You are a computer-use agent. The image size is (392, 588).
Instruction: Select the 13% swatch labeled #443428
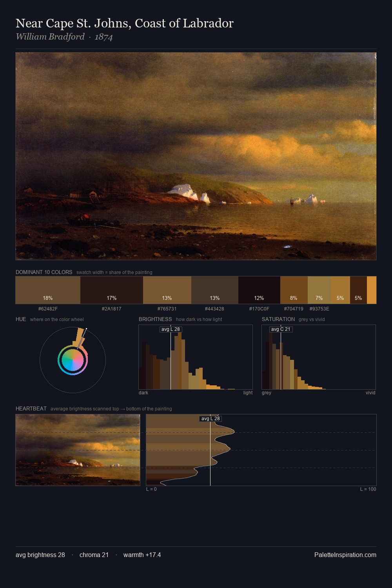pos(215,290)
